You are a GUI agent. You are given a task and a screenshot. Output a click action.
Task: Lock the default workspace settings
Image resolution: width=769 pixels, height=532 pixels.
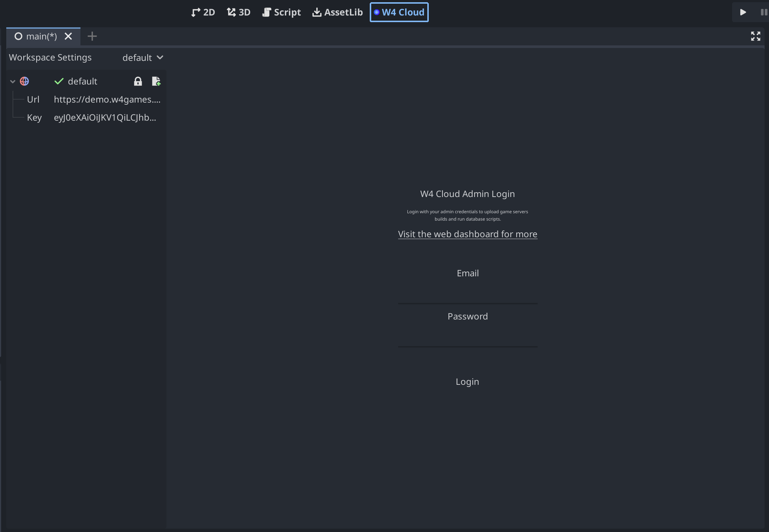(138, 81)
